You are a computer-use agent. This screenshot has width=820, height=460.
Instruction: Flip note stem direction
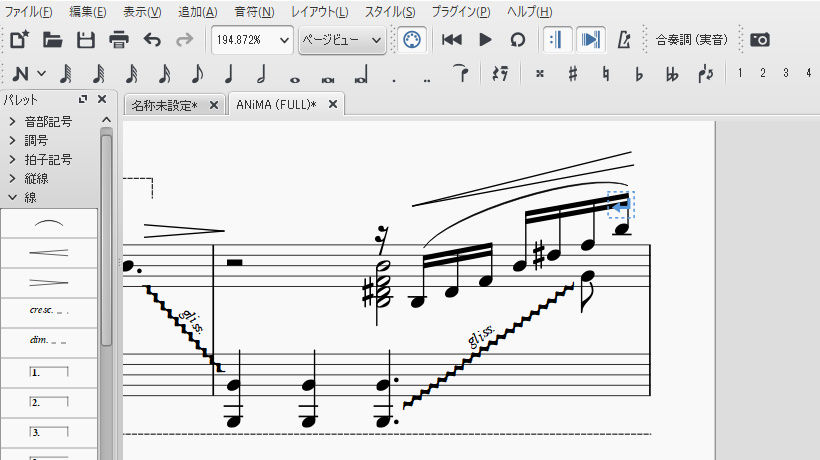(x=705, y=74)
